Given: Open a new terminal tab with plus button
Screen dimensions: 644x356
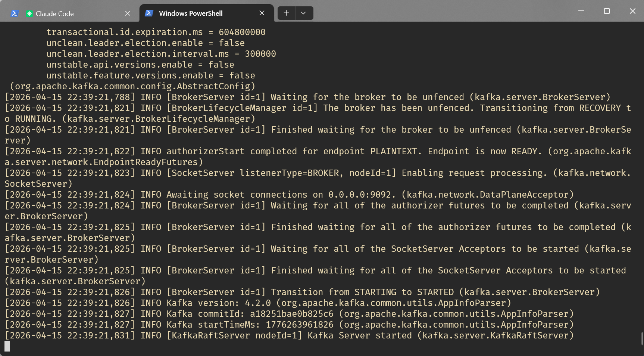Looking at the screenshot, I should 286,13.
